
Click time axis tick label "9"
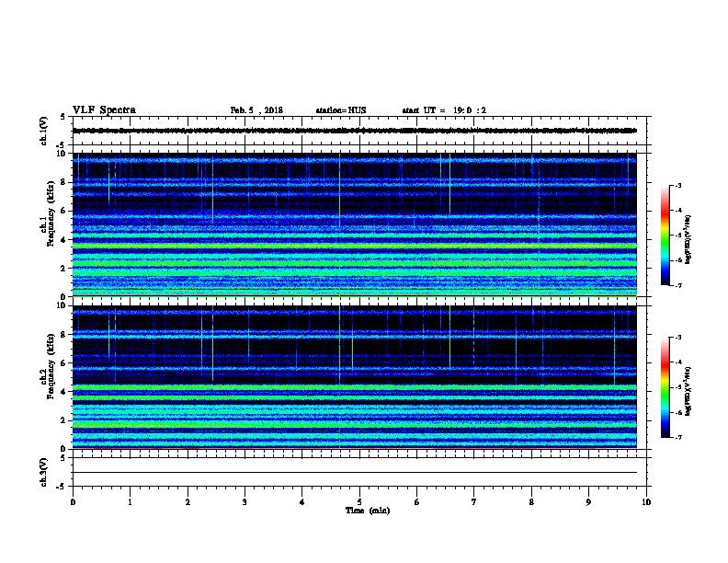[x=588, y=502]
